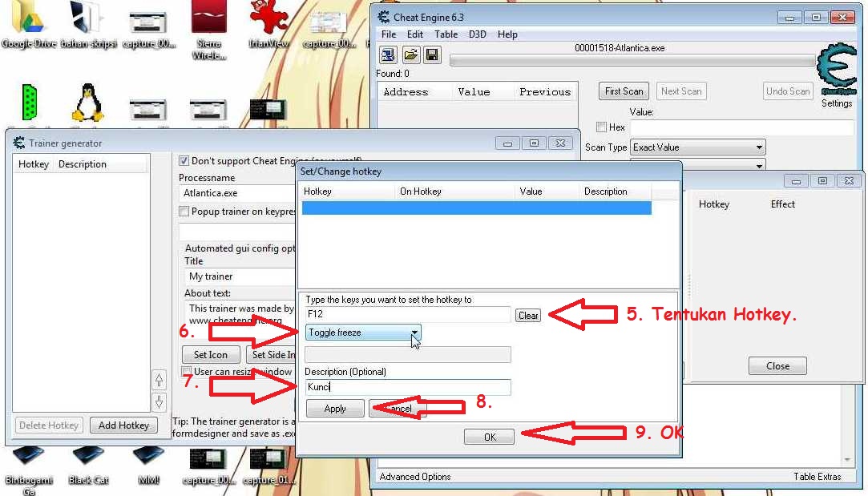
Task: Open the value type dropdown below Scan Type
Action: point(697,164)
